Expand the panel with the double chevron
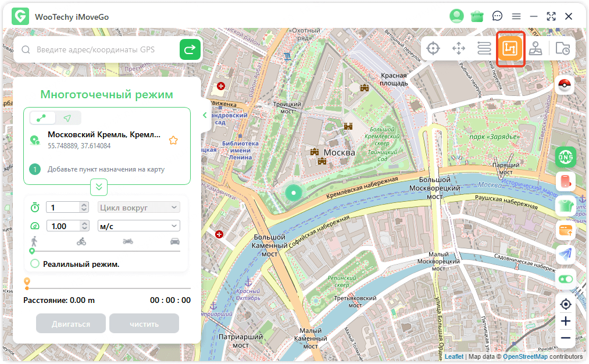 [x=99, y=187]
